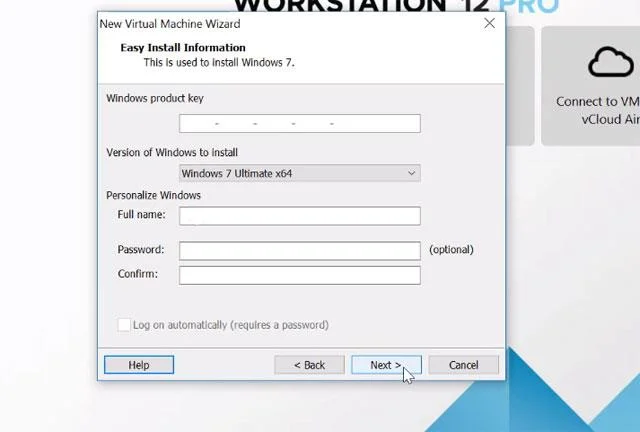Image resolution: width=640 pixels, height=432 pixels.
Task: Go back with the Back button
Action: [309, 365]
